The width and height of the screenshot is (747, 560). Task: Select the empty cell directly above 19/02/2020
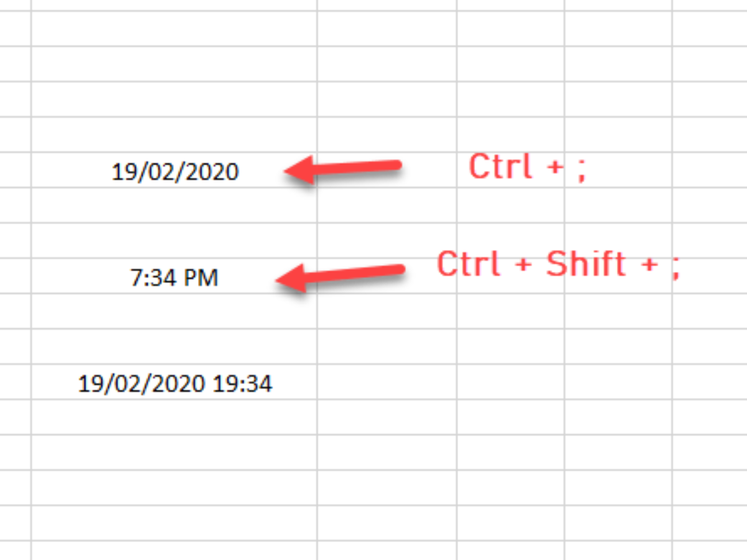(174, 134)
